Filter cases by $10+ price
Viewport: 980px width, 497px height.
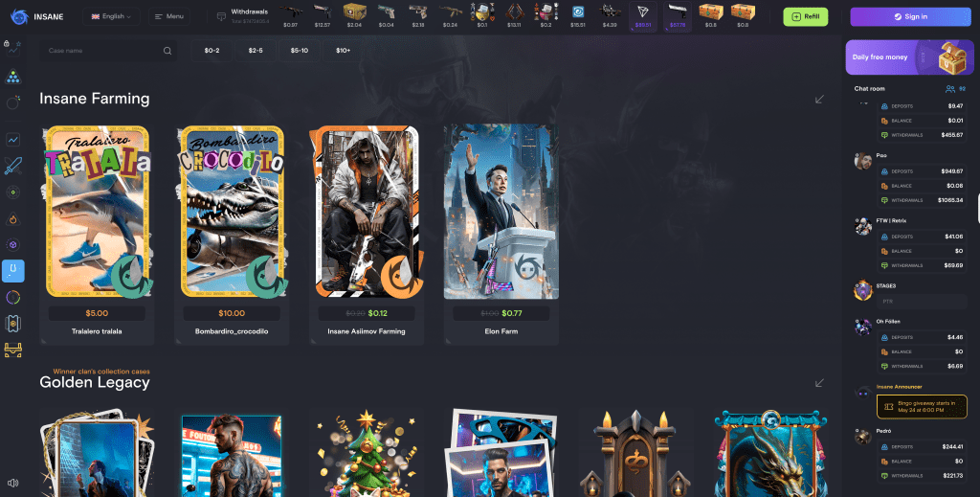(344, 51)
